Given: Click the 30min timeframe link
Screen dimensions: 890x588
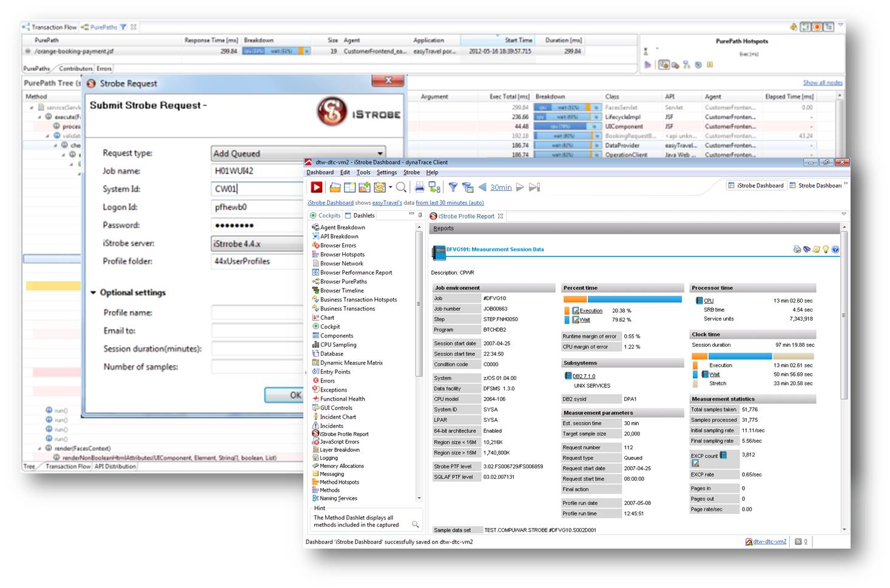Looking at the screenshot, I should pyautogui.click(x=501, y=187).
